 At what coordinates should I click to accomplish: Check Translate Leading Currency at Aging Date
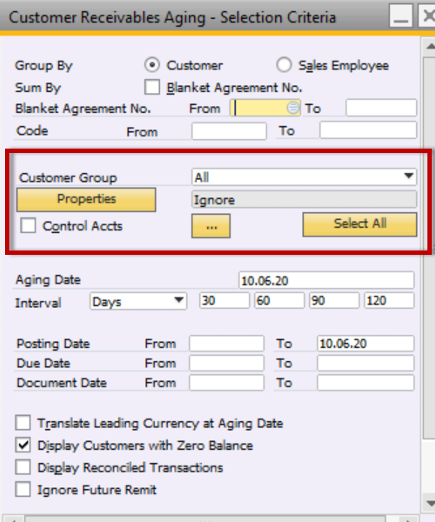[x=23, y=423]
